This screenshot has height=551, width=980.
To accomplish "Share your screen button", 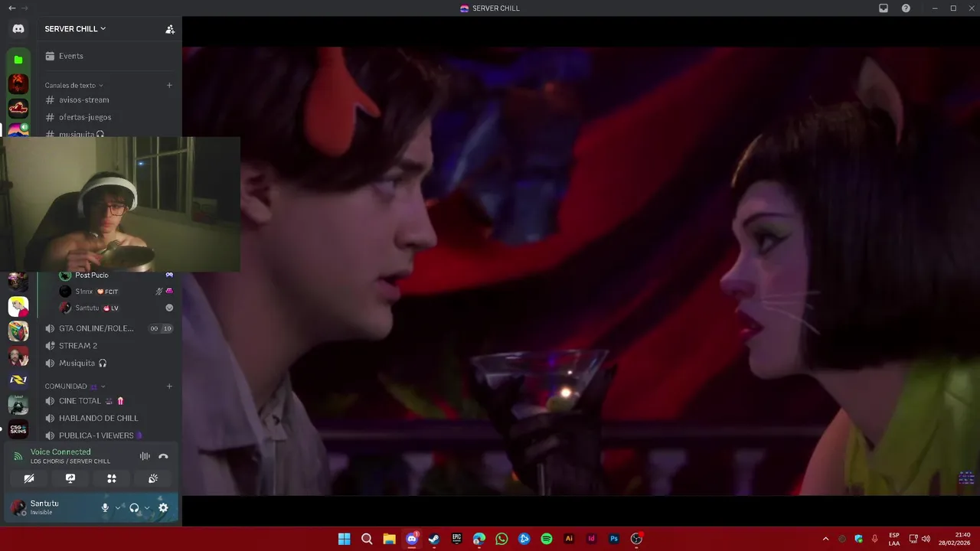I will (x=70, y=478).
